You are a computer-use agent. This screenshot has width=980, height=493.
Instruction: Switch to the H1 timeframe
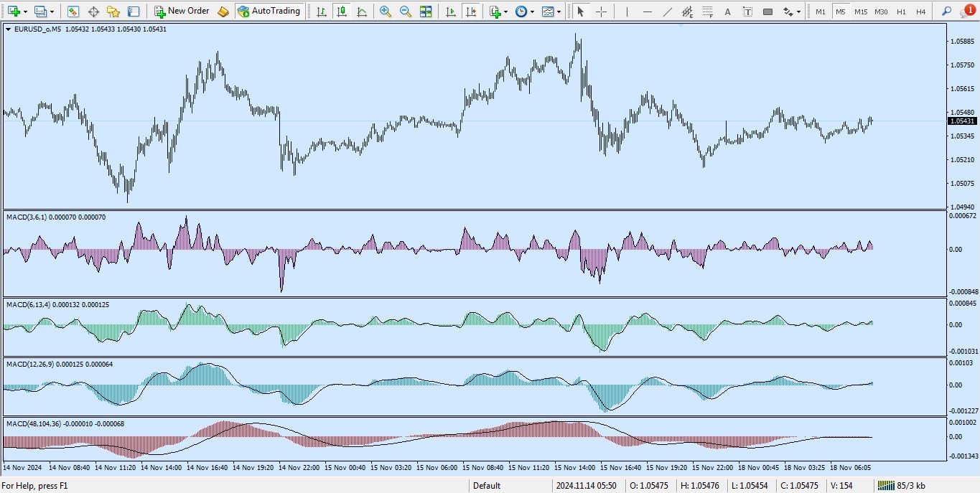coord(901,11)
